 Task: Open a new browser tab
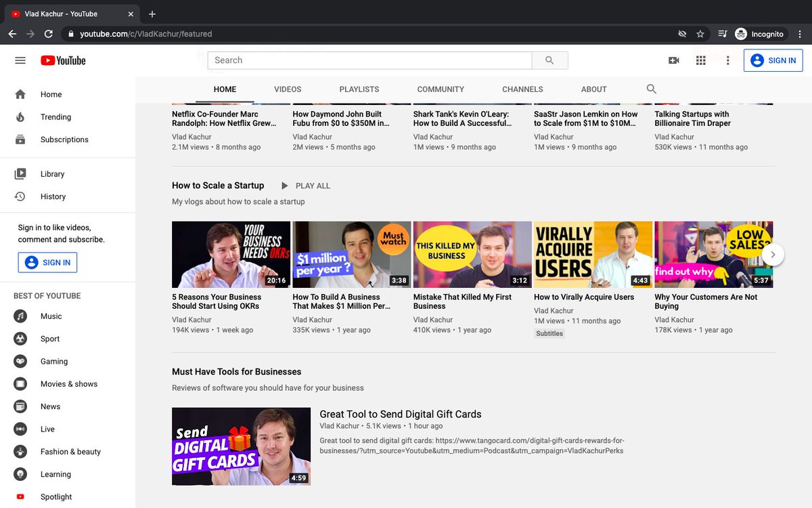[x=152, y=14]
